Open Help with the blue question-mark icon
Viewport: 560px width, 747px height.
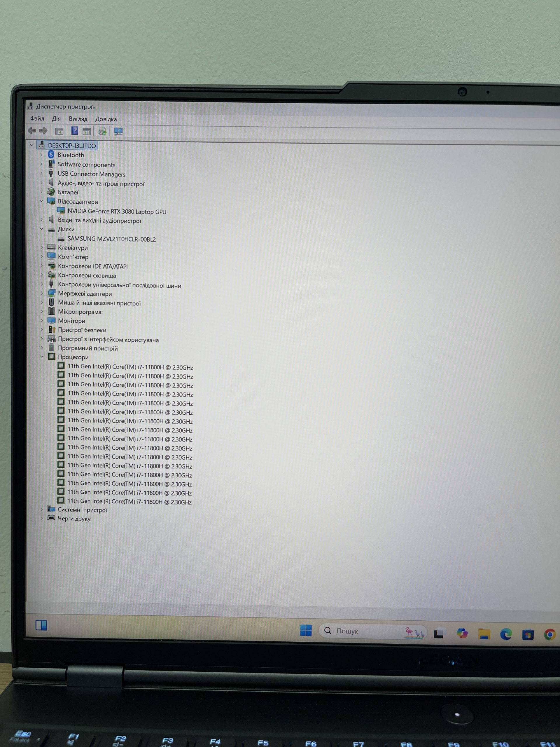(75, 131)
